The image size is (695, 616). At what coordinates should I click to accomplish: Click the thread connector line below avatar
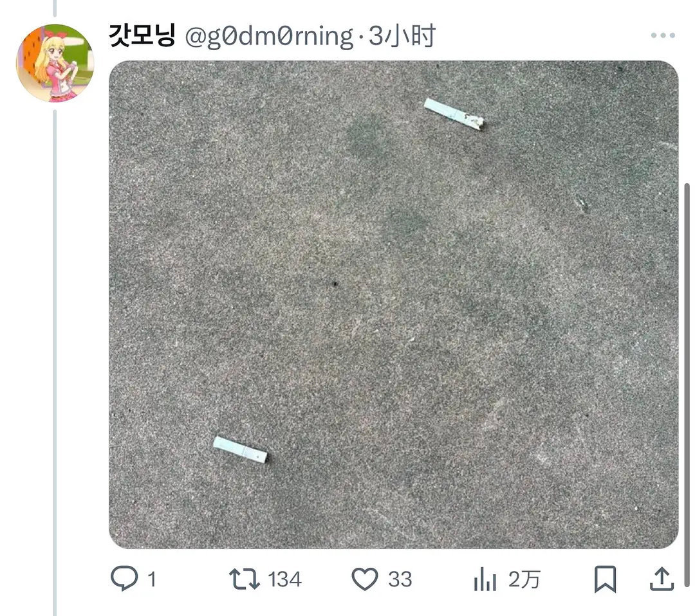(55, 363)
